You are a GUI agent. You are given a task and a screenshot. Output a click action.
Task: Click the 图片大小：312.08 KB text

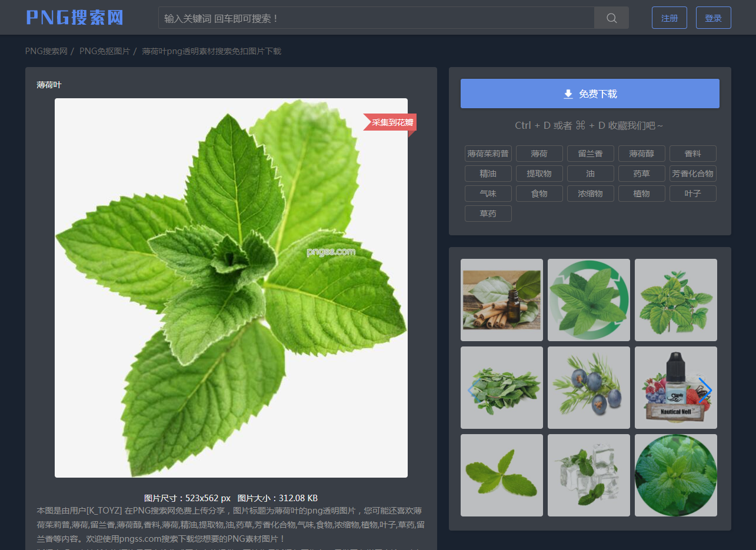coord(278,498)
